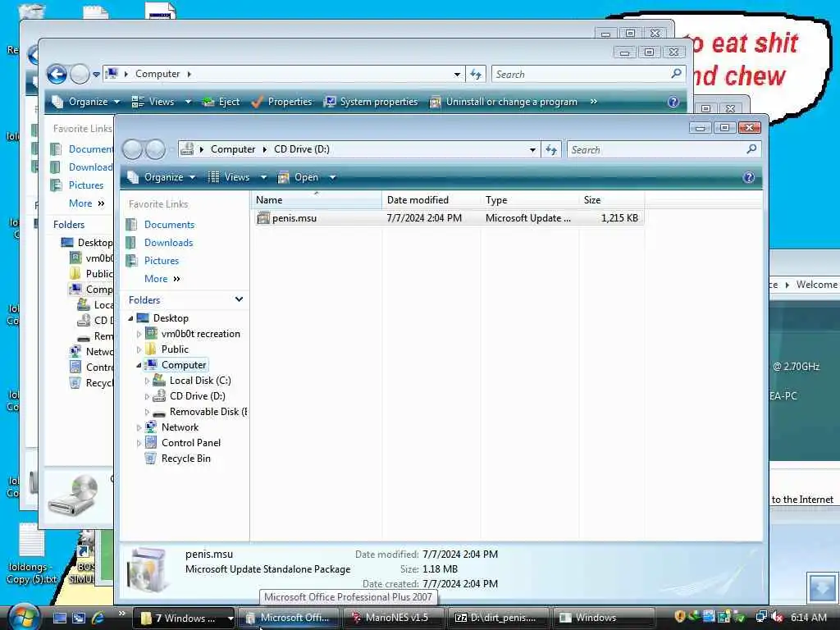Click Show Desktop quick launch icon
This screenshot has width=840, height=630.
(60, 618)
